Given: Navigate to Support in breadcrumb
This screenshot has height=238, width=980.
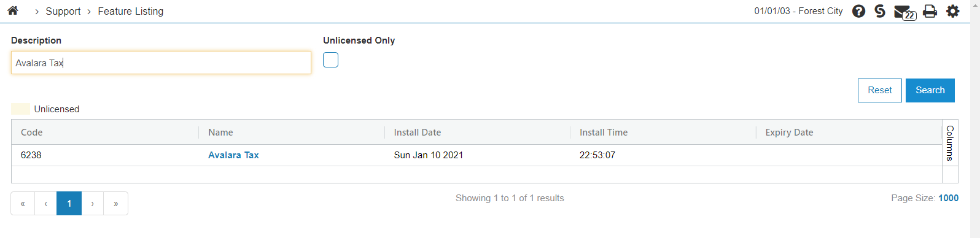Looking at the screenshot, I should click(x=63, y=11).
